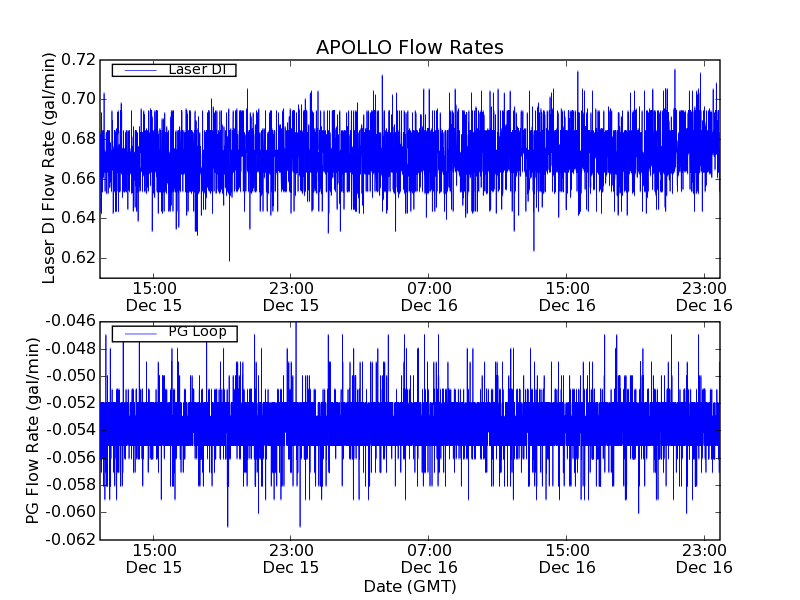The image size is (800, 600).
Task: Click 07:00 Dec 16 label under Laser DI plot
Action: (429, 297)
